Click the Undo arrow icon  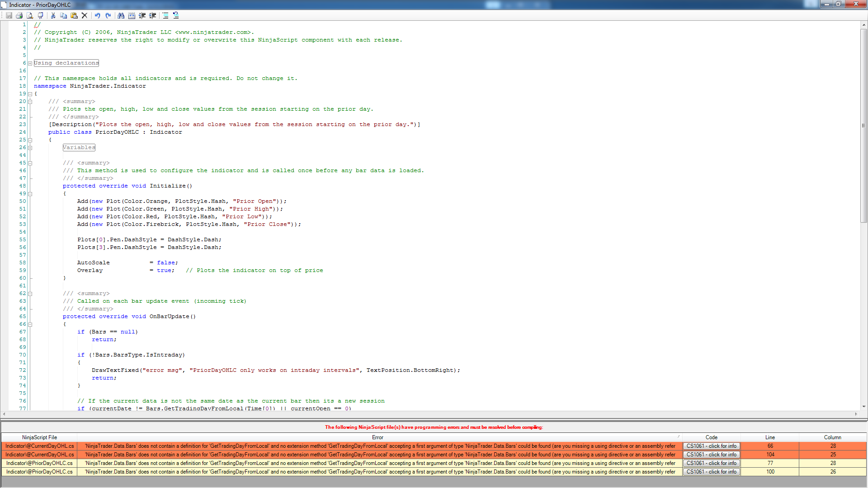point(97,15)
